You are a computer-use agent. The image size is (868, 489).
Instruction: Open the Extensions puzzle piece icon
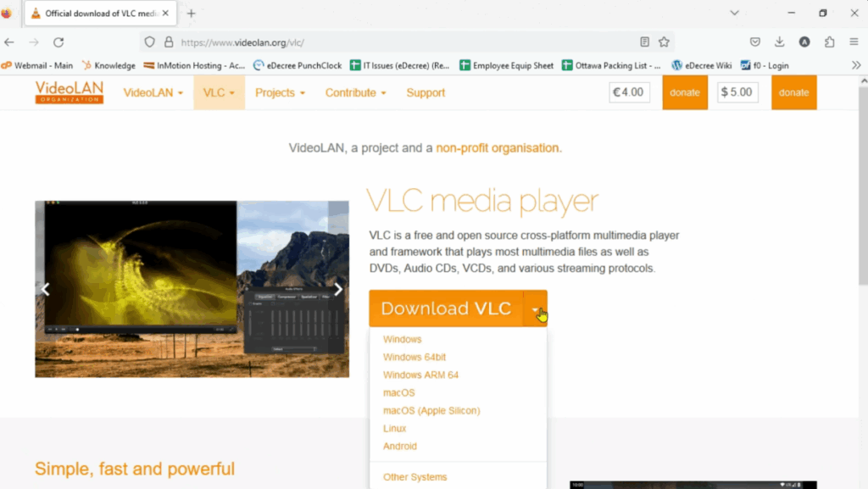pos(829,42)
